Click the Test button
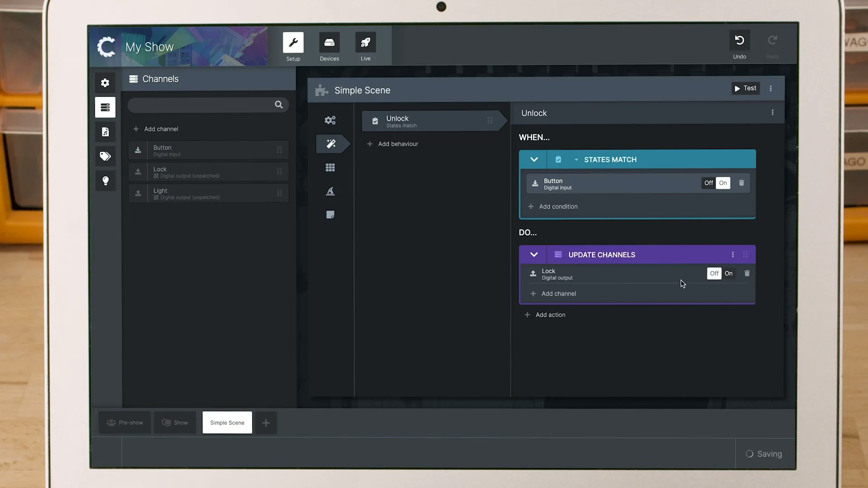 tap(745, 88)
